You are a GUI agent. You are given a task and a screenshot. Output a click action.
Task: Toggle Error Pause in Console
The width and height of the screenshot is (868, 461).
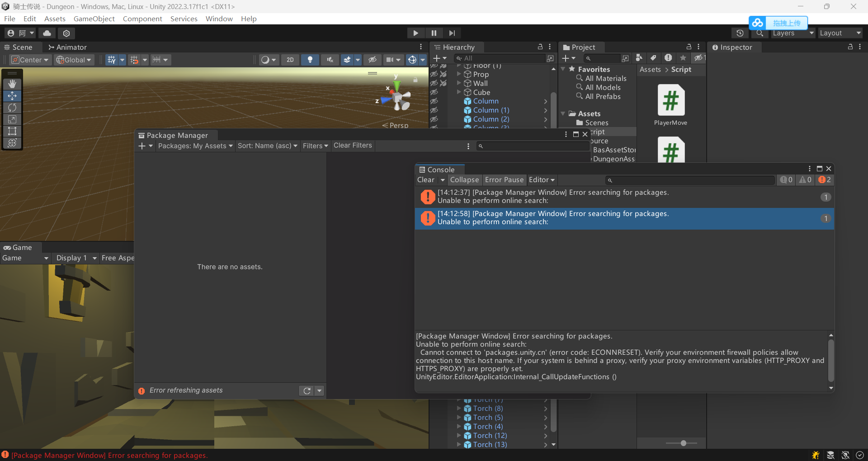click(504, 180)
